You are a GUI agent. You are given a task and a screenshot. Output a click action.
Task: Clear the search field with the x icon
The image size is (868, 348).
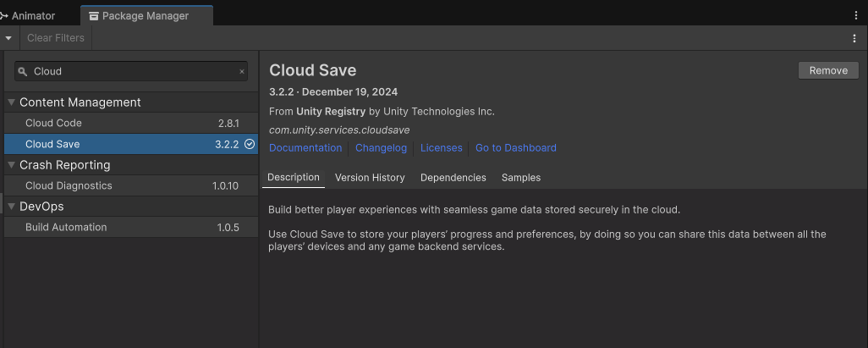click(x=242, y=72)
